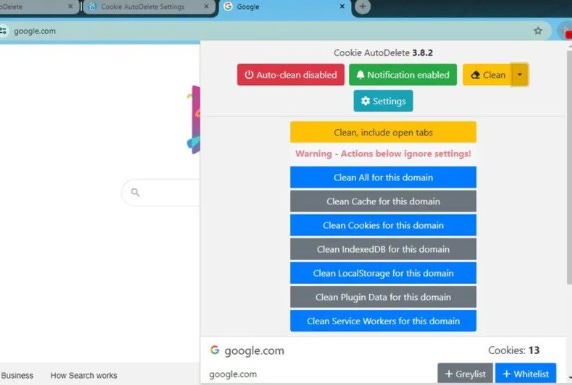Choose Clean Plugin Data for this domain

pos(383,297)
